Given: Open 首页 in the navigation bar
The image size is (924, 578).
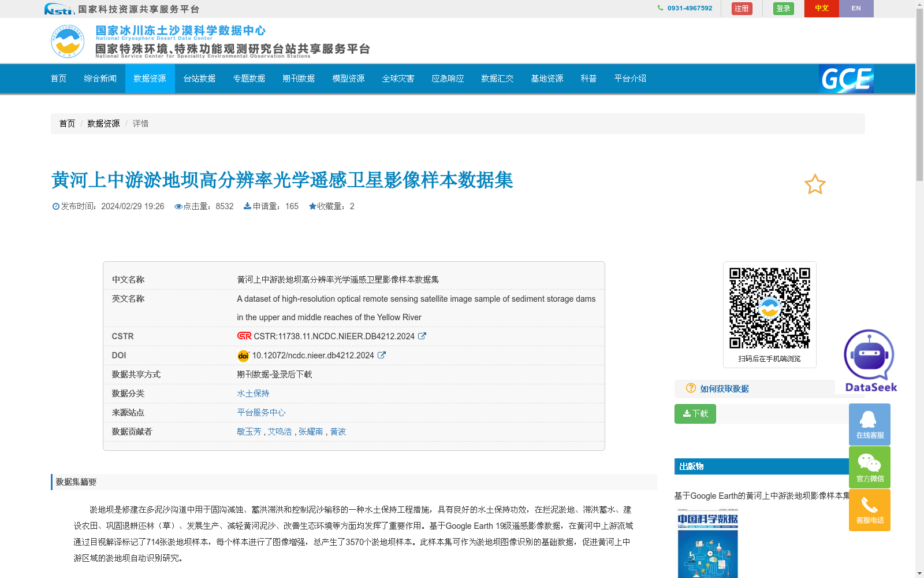Looking at the screenshot, I should pos(59,79).
